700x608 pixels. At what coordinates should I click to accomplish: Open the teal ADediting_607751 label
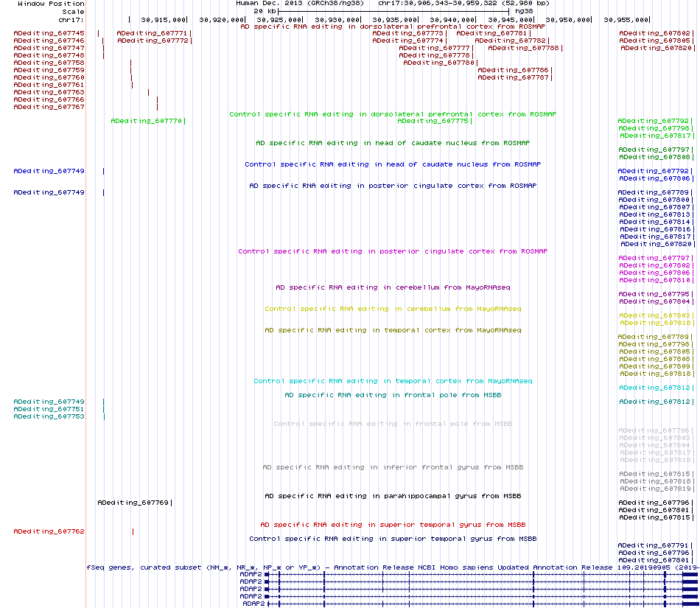[49, 409]
